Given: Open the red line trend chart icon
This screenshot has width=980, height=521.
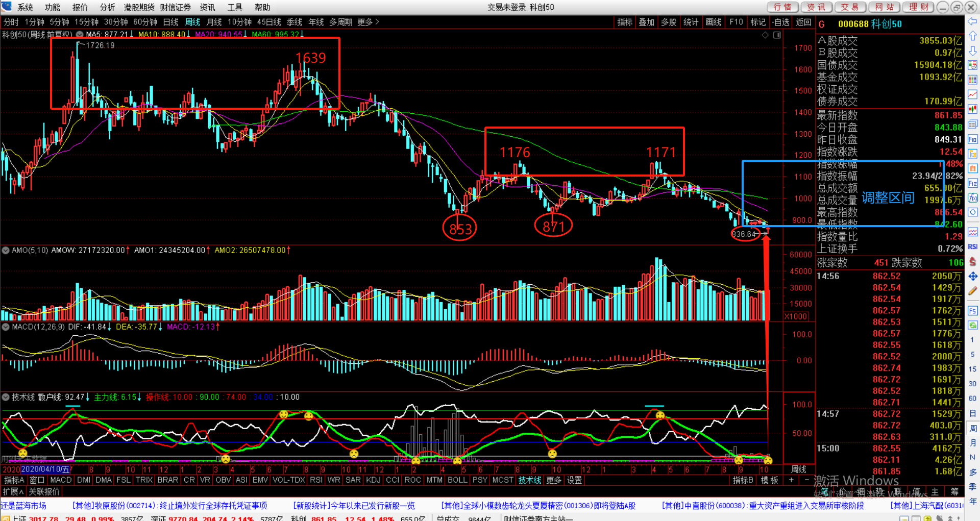Looking at the screenshot, I should coord(973,95).
